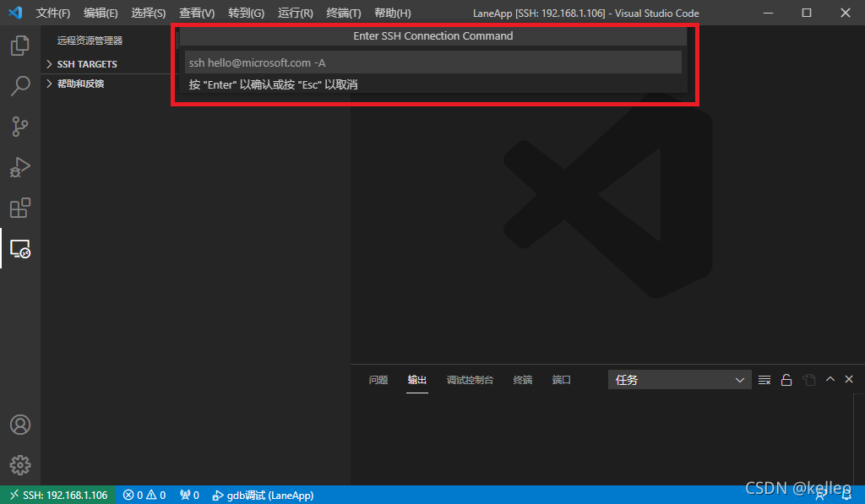Switch to the 问题 panel tab
Screen dimensions: 865x504
click(378, 380)
